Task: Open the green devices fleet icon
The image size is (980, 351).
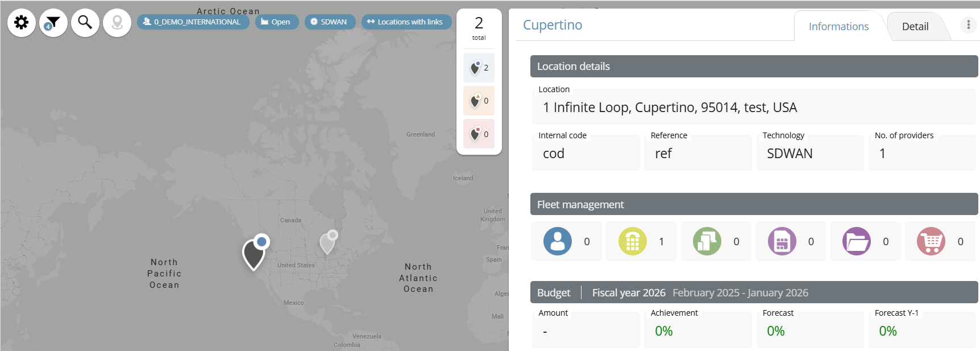Action: 707,241
